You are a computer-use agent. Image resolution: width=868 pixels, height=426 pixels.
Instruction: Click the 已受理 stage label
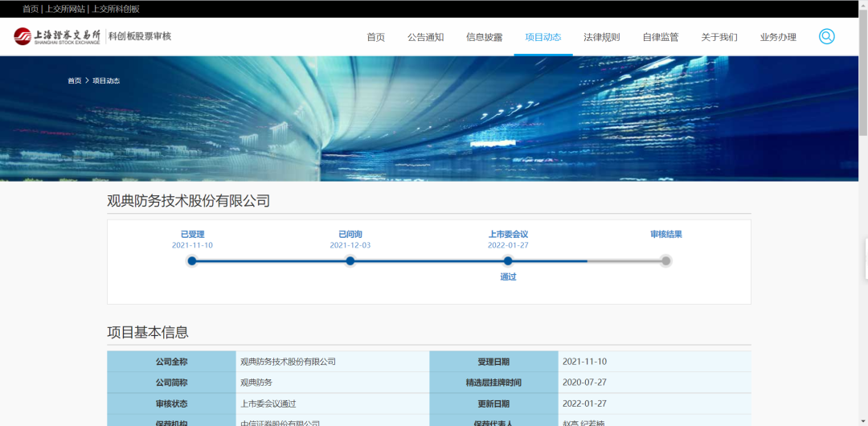click(x=192, y=235)
